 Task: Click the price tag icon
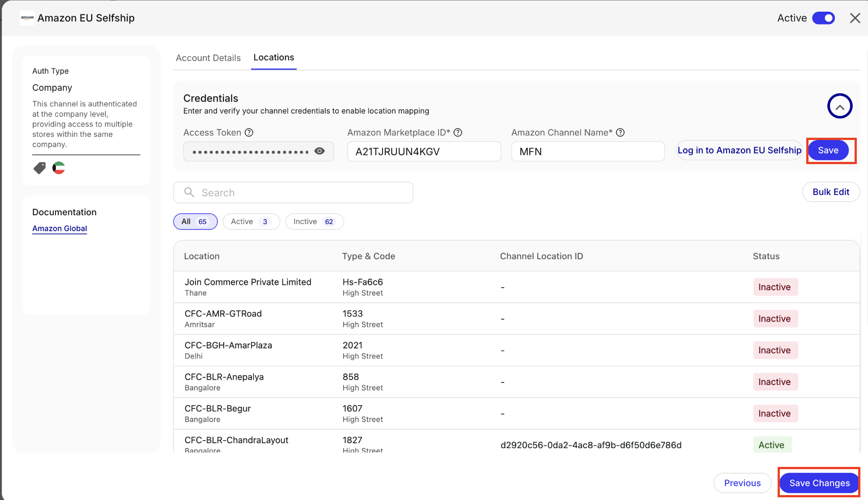click(39, 168)
